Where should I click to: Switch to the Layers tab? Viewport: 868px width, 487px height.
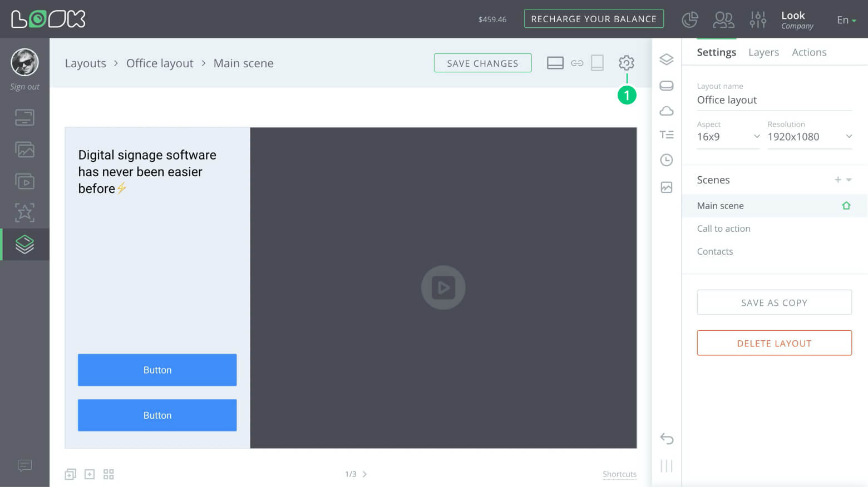point(763,52)
